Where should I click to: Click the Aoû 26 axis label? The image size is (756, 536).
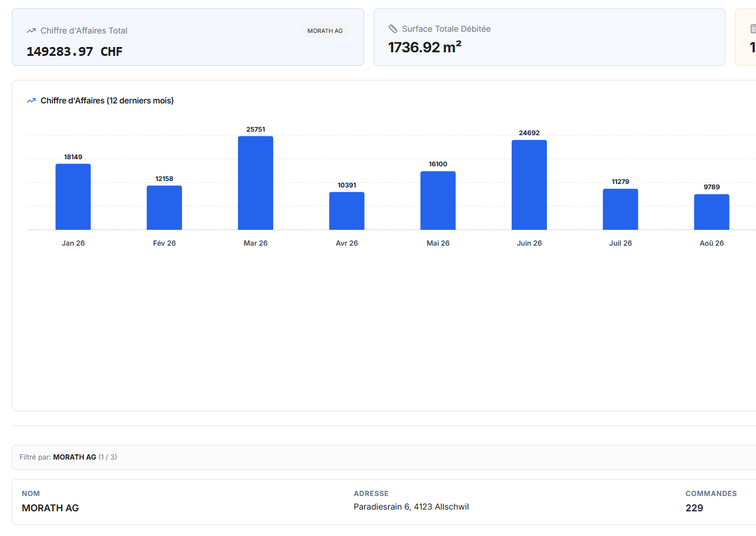[712, 243]
